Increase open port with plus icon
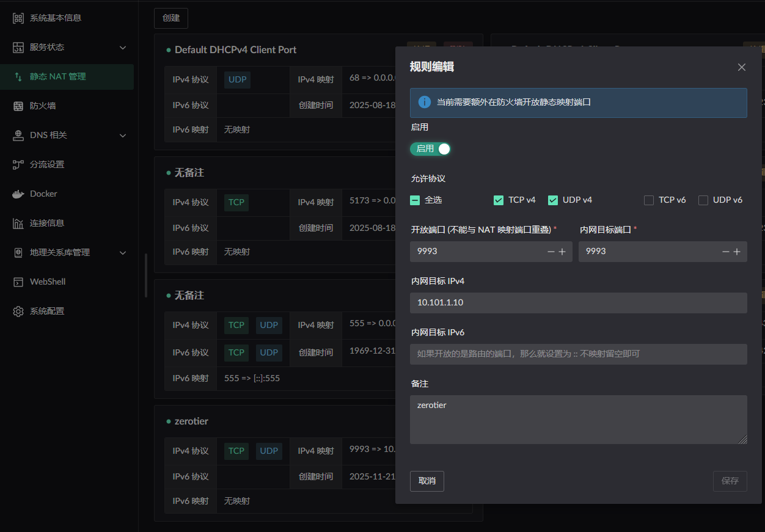The height and width of the screenshot is (532, 765). click(x=562, y=252)
